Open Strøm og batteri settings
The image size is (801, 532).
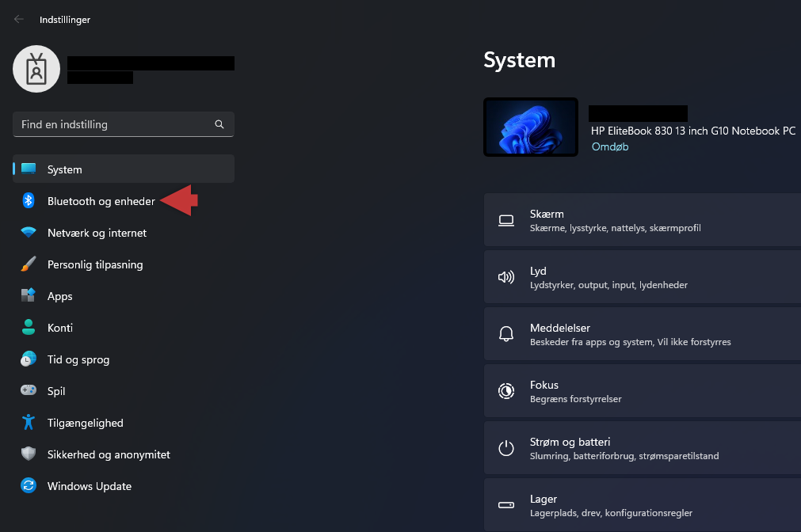(x=642, y=448)
